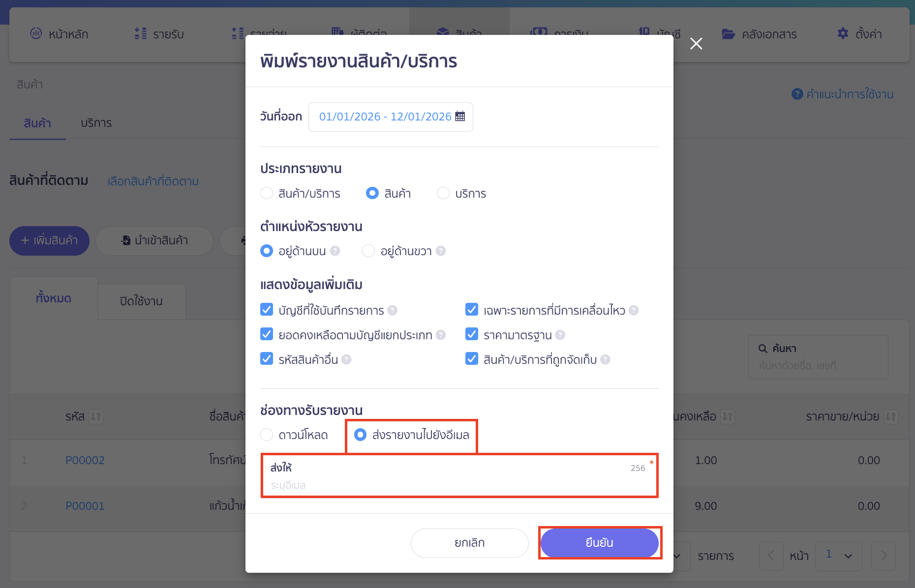Open the สินค้า product box icon
This screenshot has width=915, height=588.
(x=442, y=32)
